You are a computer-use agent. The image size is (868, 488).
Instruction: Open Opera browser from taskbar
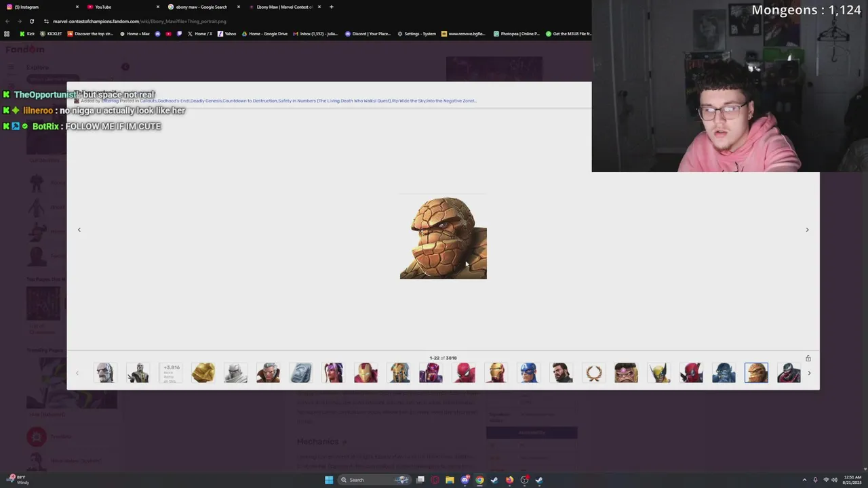coord(435,480)
